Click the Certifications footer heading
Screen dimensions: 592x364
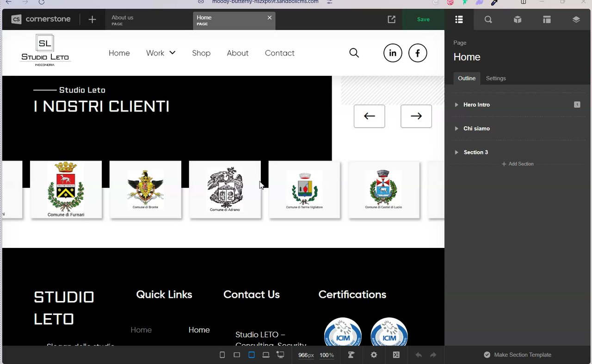(352, 295)
